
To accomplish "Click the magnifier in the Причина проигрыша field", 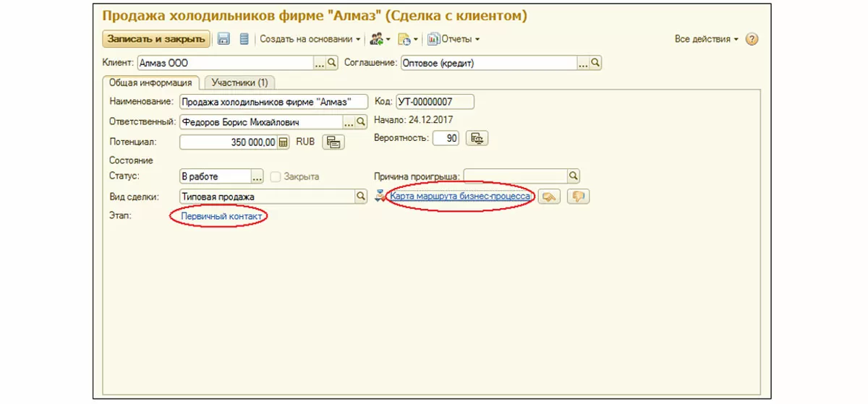I will (574, 176).
